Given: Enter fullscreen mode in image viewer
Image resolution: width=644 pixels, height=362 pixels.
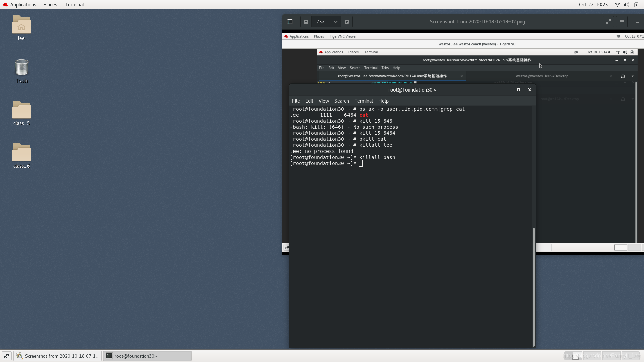Looking at the screenshot, I should (608, 22).
